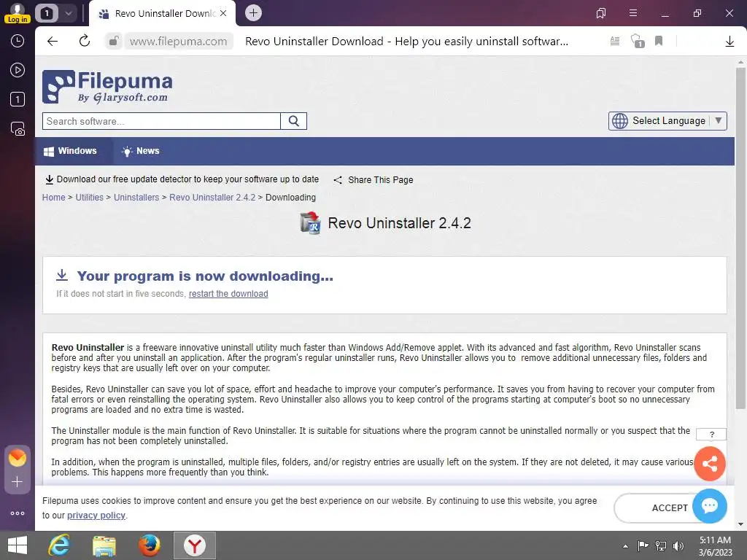The height and width of the screenshot is (560, 747).
Task: Focus the Search software field
Action: [161, 121]
